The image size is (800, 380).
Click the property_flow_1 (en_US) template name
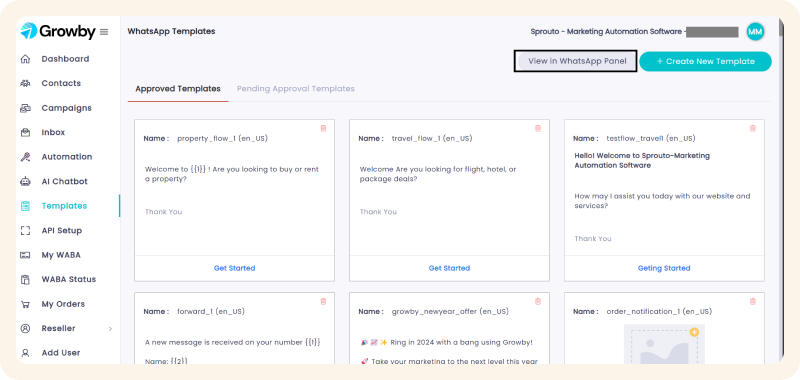click(222, 139)
